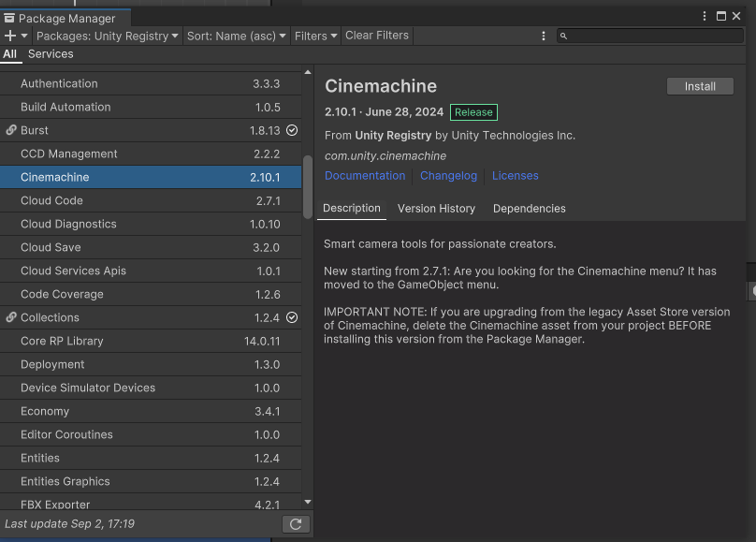Switch to the Description tab
This screenshot has height=542, width=756.
[x=352, y=209]
